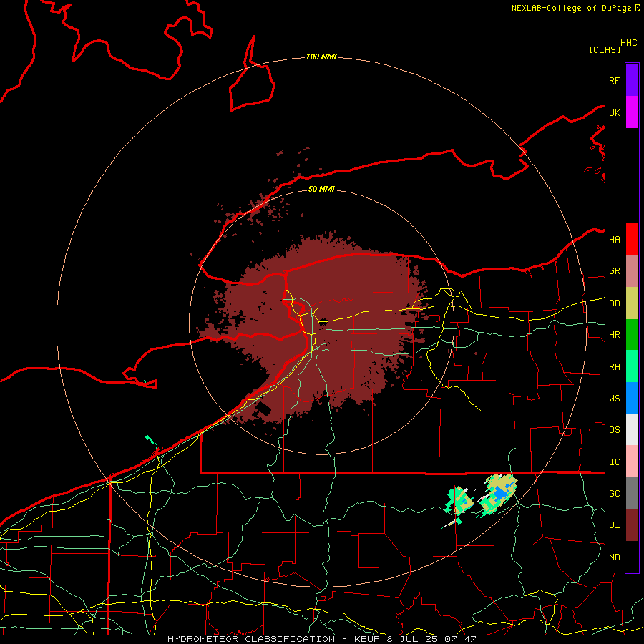Click the white DS legend swatch
The image size is (644, 644).
click(632, 429)
